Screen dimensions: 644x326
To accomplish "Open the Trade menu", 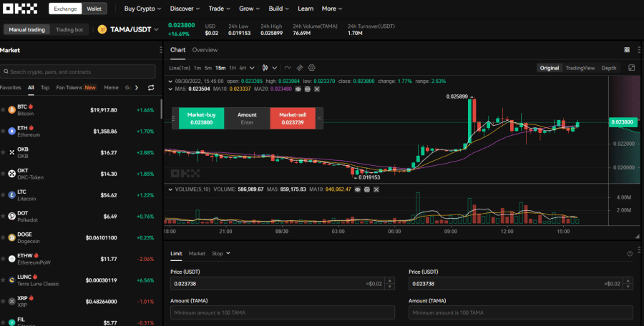I will click(218, 9).
